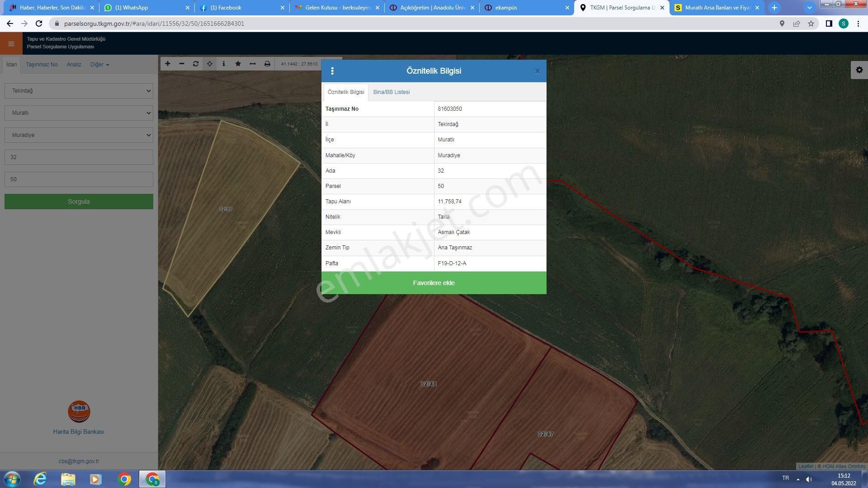Viewport: 868px width, 488px height.
Task: Open File Explorer from taskbar
Action: coord(68,479)
